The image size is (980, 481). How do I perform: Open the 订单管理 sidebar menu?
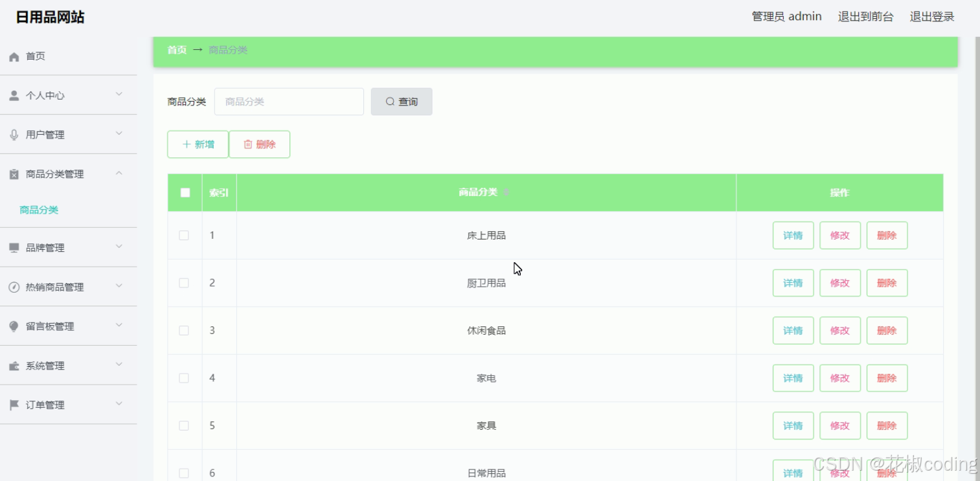(x=68, y=405)
